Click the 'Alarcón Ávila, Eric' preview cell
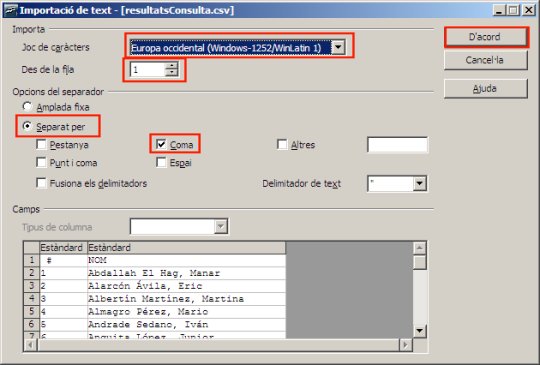The height and width of the screenshot is (365, 540). (186, 286)
